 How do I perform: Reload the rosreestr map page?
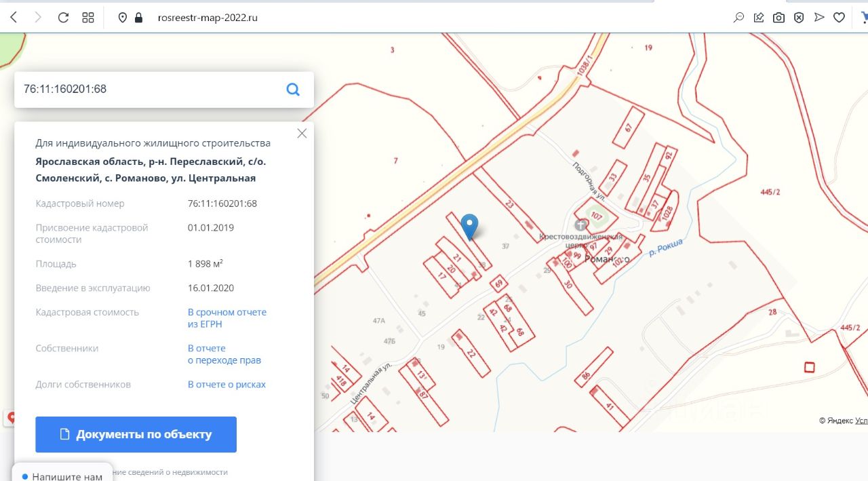(63, 18)
